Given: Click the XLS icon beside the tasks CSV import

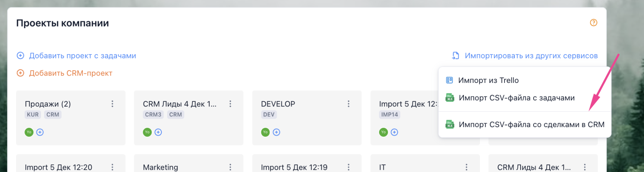Looking at the screenshot, I should [450, 98].
